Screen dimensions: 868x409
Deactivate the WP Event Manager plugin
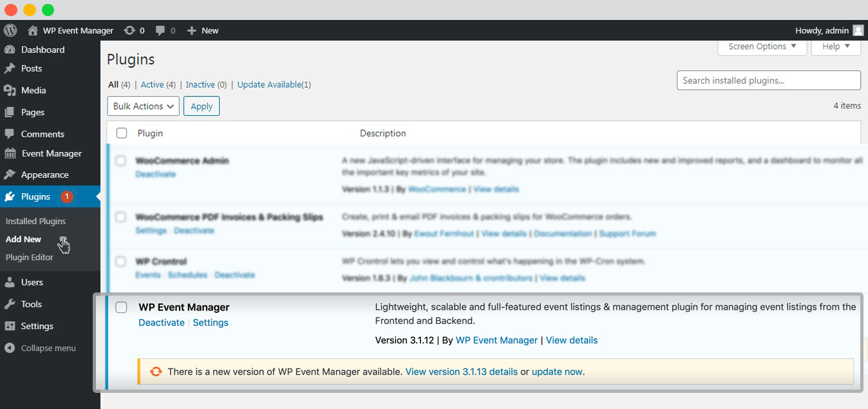162,323
